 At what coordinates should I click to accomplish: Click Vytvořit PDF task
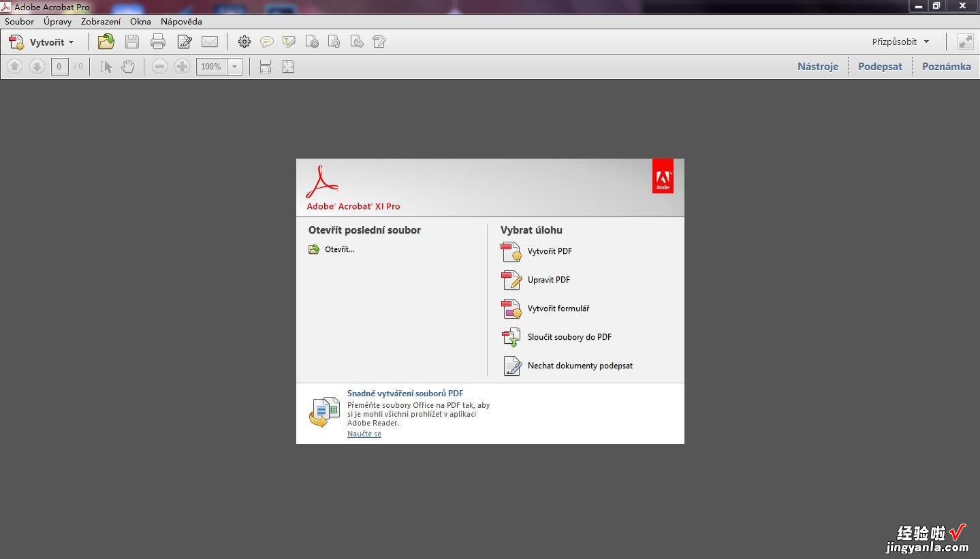[x=550, y=251]
